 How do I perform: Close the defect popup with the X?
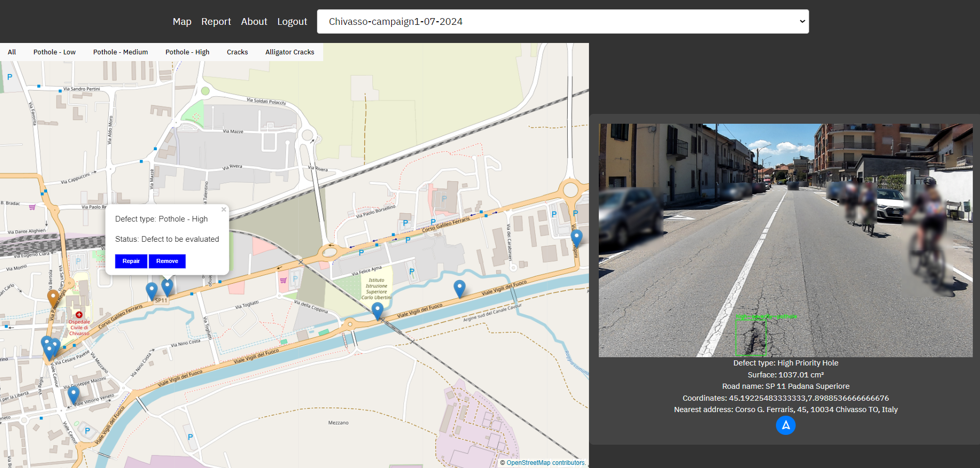224,210
